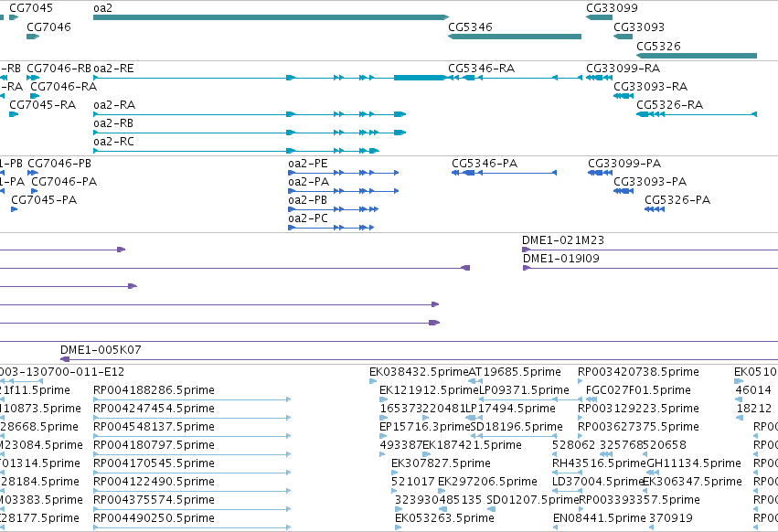778x532 pixels.
Task: Select the CG5346-PA protein label
Action: [485, 164]
